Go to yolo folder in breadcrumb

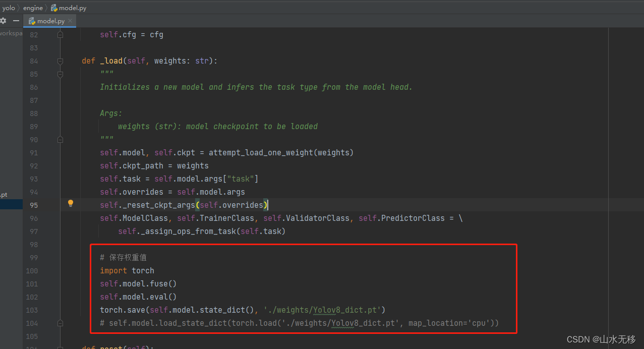pos(9,8)
